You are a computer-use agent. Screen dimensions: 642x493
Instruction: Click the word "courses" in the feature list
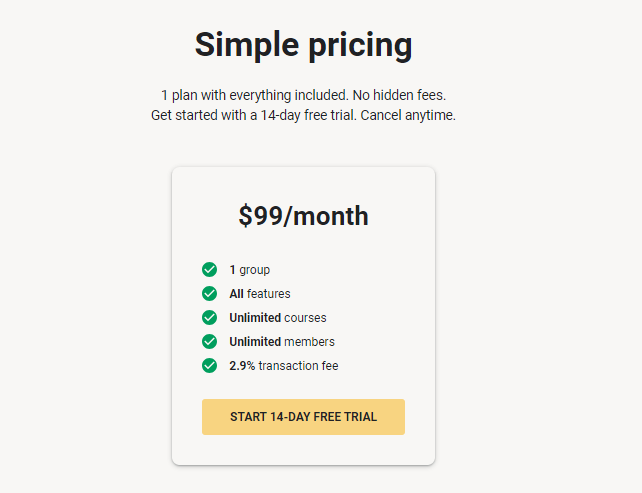pos(305,318)
